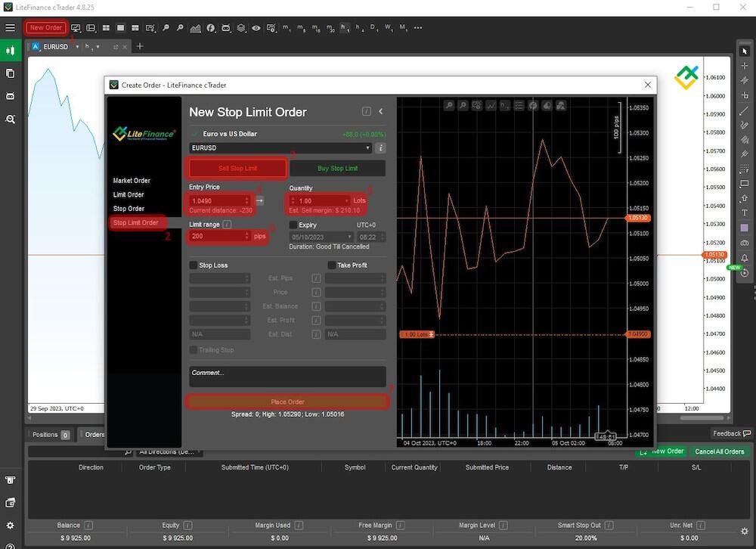Select the Text drawing tool
756x549 pixels.
[745, 213]
